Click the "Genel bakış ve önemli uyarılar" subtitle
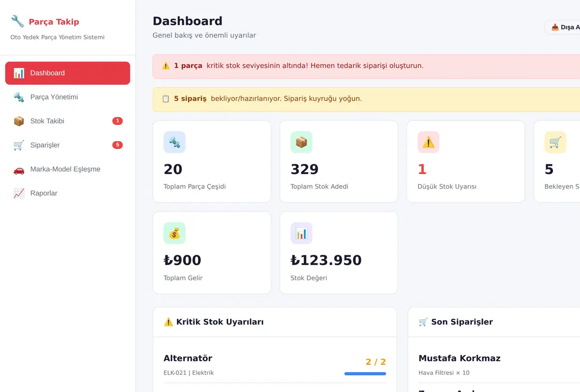 204,35
